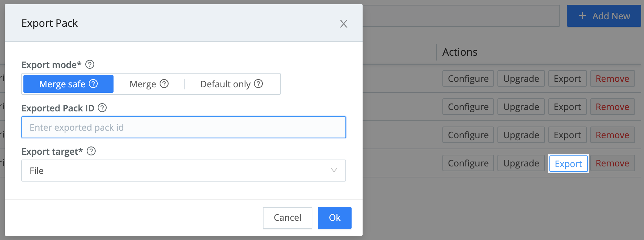Select the Merge export mode

tap(149, 84)
